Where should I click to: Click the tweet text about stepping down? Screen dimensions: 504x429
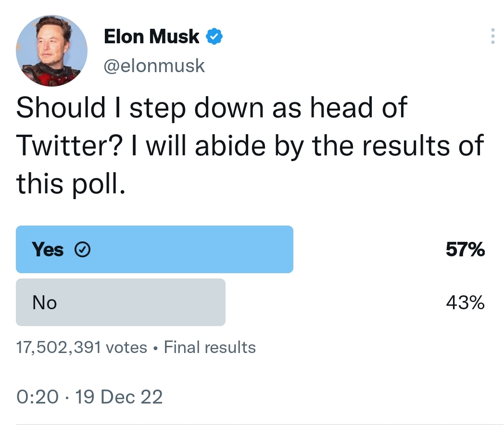[x=250, y=146]
